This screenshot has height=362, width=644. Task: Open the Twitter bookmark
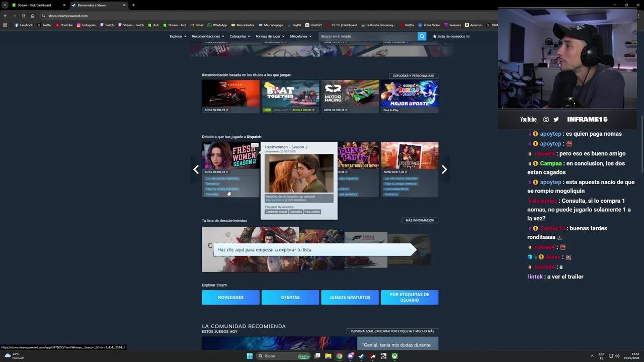pos(44,25)
